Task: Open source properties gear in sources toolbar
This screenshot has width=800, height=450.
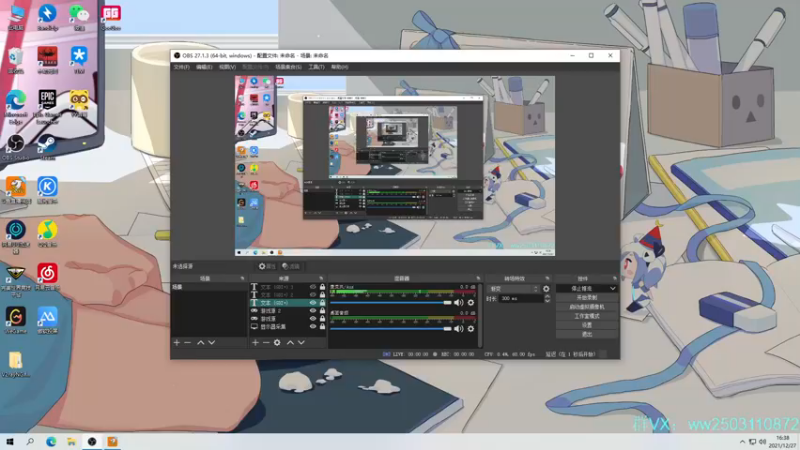Action: 277,342
